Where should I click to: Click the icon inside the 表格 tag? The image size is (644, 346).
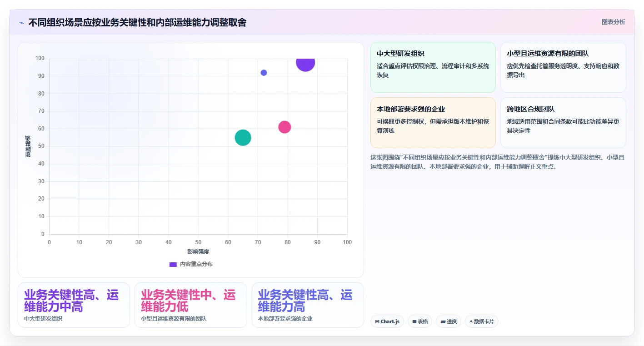click(414, 322)
